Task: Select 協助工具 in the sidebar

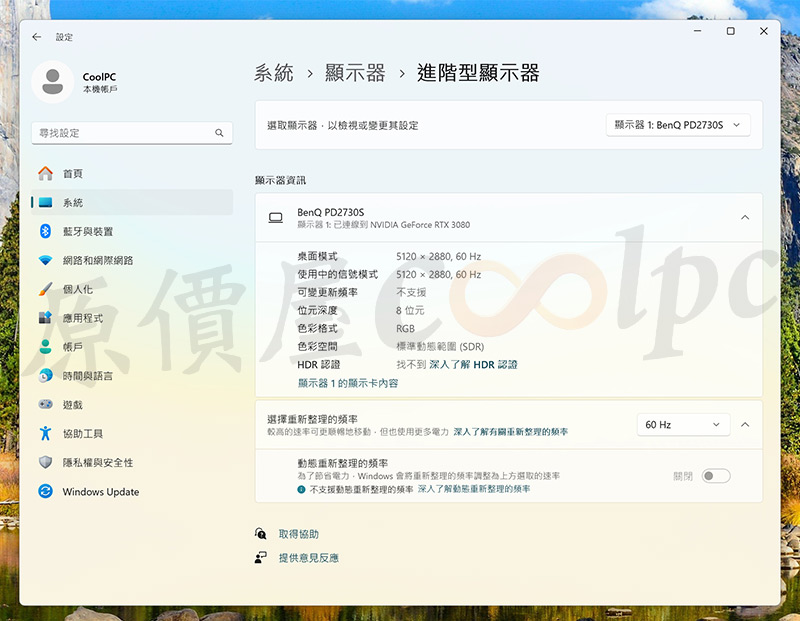Action: click(x=132, y=433)
